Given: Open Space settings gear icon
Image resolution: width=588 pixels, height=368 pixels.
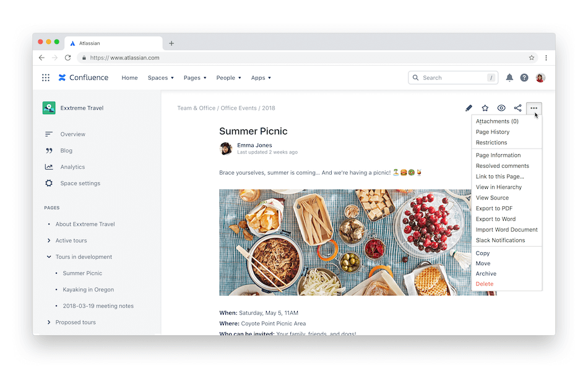Looking at the screenshot, I should [49, 183].
